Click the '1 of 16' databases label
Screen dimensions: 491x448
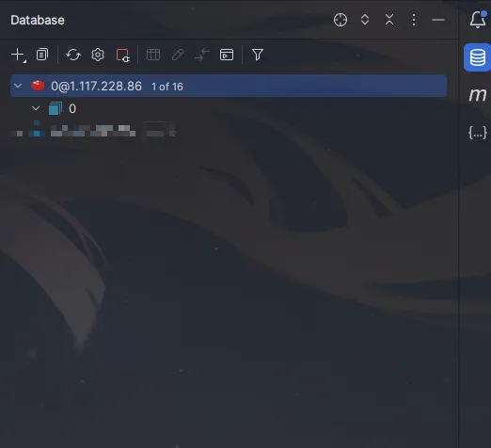(x=167, y=87)
